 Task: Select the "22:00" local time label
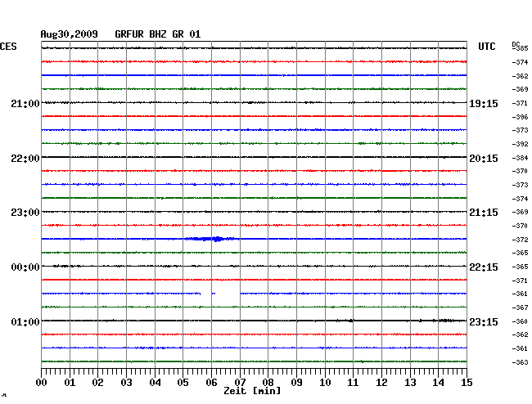tap(25, 159)
